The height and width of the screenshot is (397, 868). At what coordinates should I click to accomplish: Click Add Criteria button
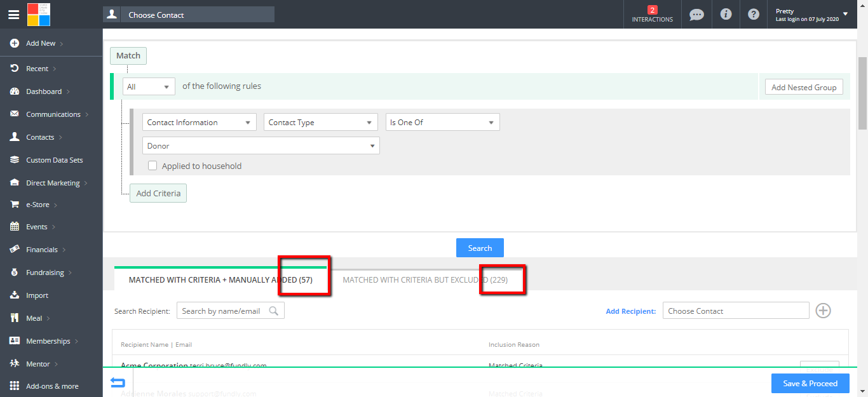pyautogui.click(x=158, y=193)
